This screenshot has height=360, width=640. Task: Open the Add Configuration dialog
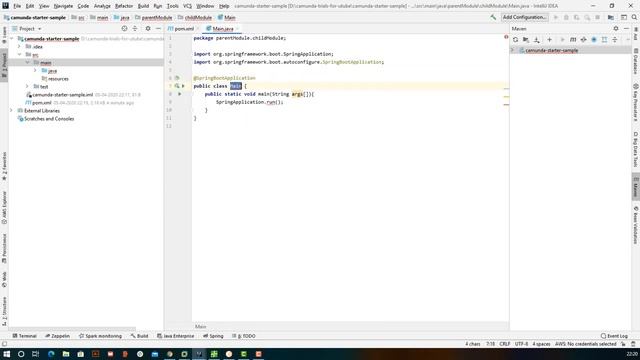pos(524,18)
